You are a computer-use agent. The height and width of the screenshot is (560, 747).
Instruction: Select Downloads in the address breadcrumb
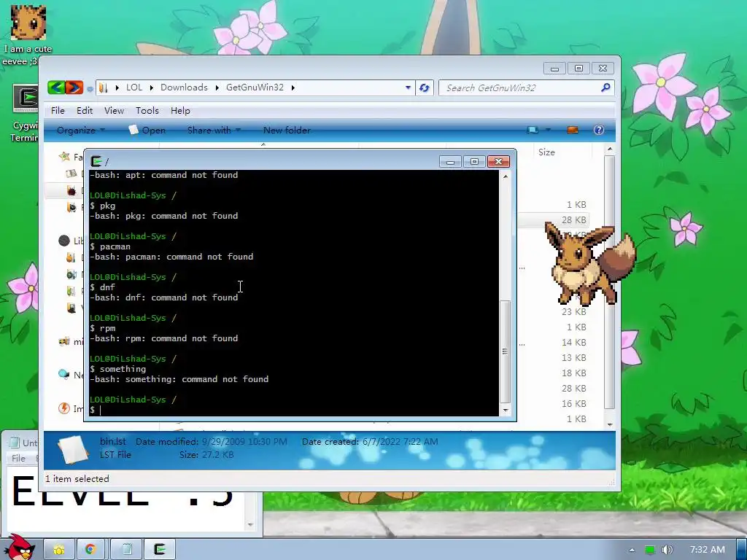(184, 87)
